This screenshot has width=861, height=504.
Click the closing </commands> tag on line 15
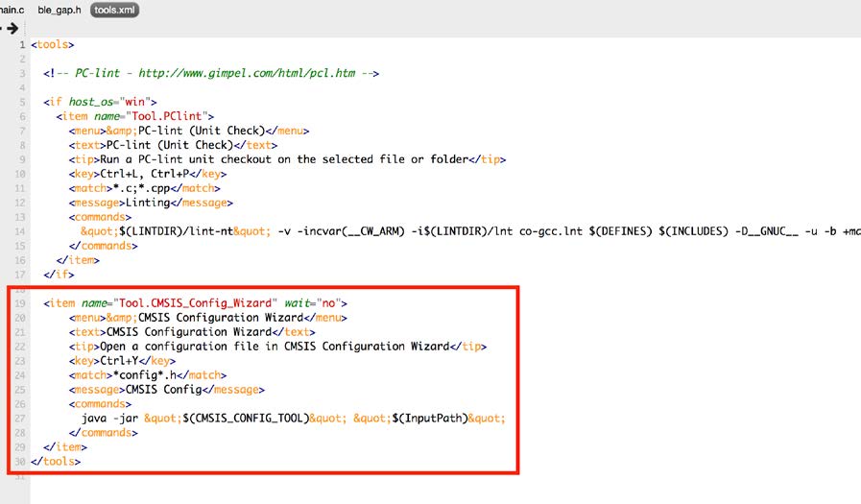tap(104, 246)
